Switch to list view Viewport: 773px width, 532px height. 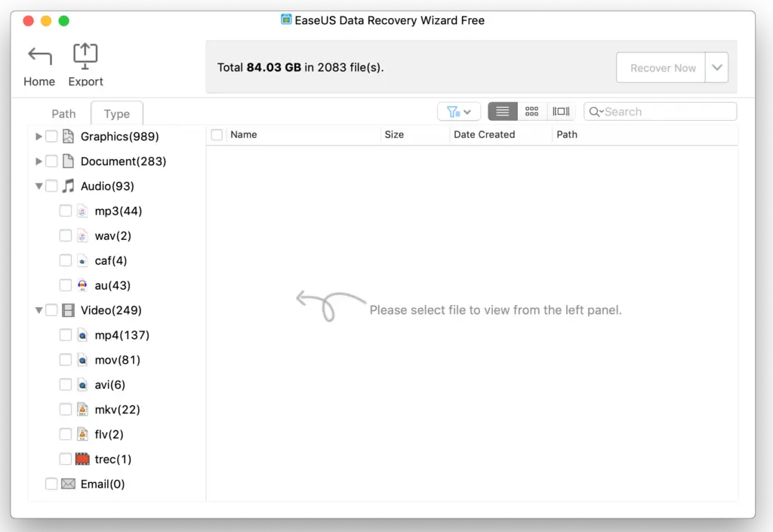[502, 112]
